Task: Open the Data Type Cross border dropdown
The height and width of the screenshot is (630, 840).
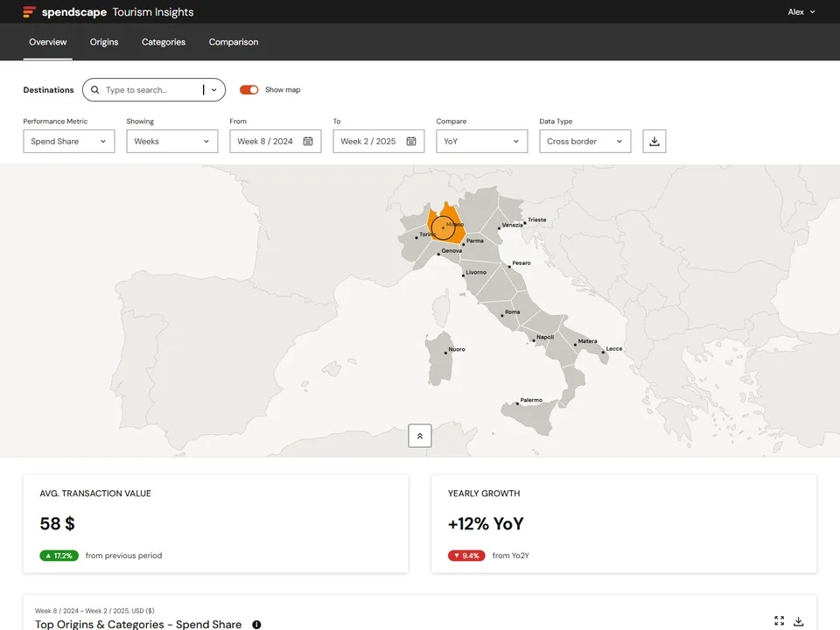Action: tap(585, 142)
